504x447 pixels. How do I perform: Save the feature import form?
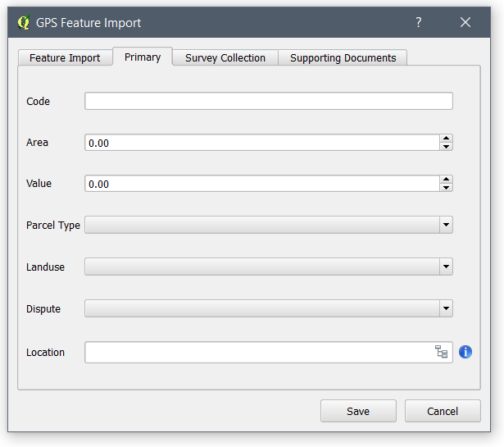coord(358,411)
